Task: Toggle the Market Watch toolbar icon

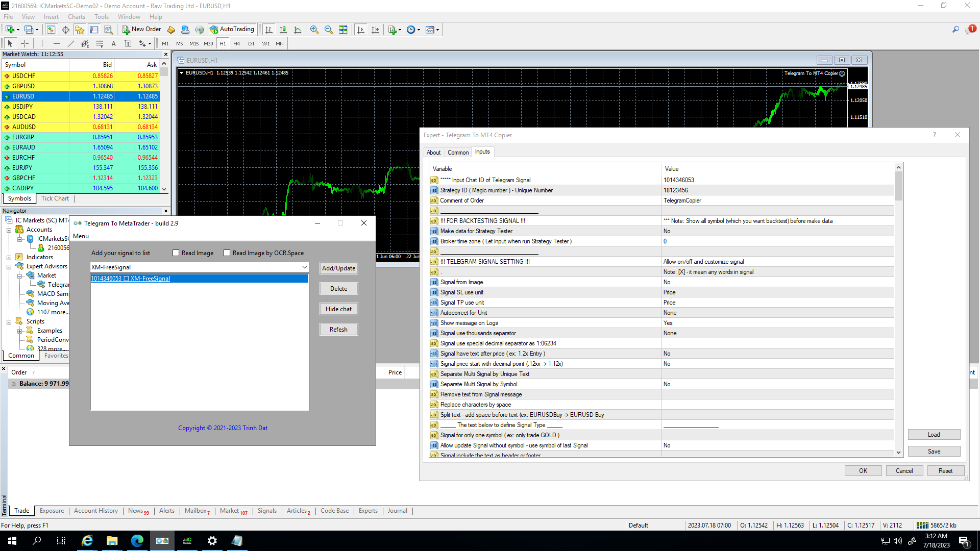Action: [51, 30]
